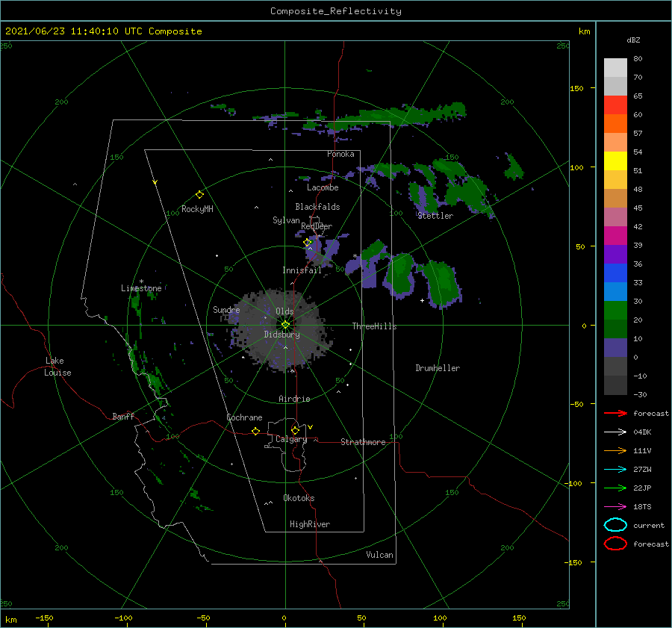Click the Sylvan label

286,220
